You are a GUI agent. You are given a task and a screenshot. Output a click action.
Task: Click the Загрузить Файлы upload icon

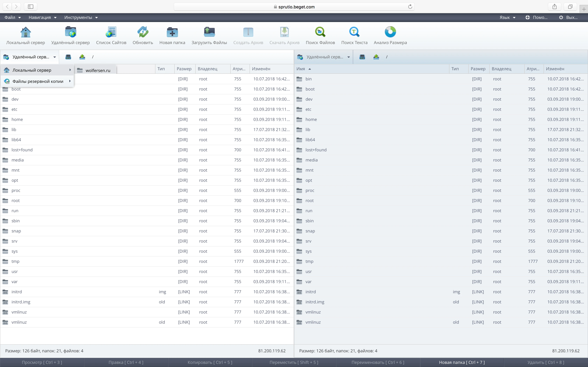pyautogui.click(x=209, y=32)
